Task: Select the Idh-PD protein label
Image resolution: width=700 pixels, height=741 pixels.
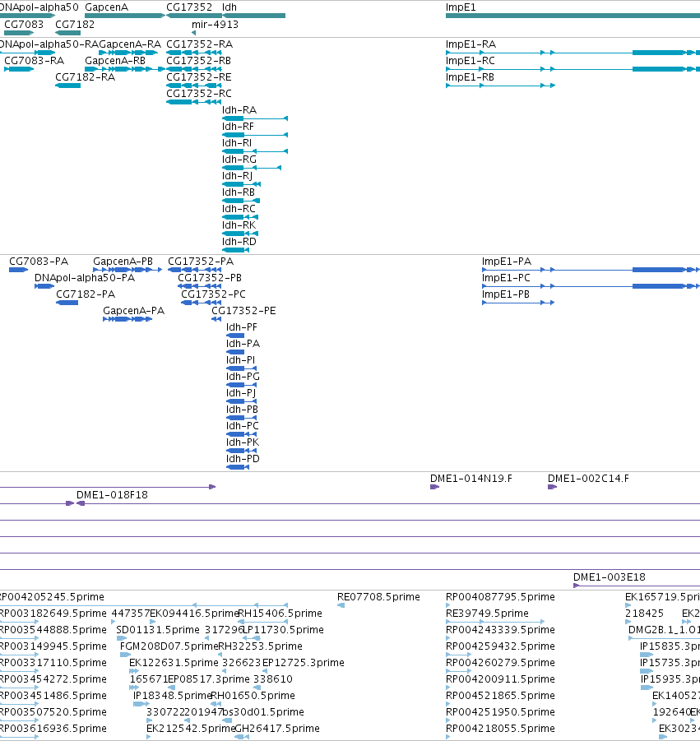Action: tap(243, 459)
